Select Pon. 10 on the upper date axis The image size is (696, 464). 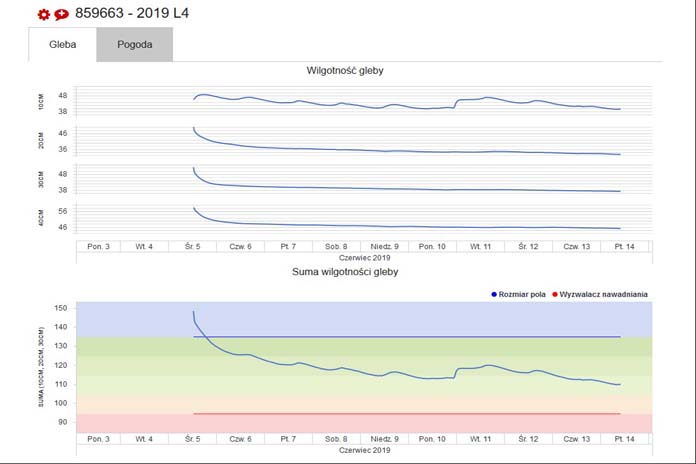[432, 246]
